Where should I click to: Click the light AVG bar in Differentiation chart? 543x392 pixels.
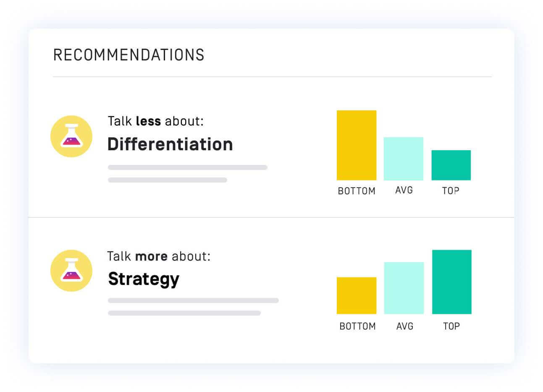click(x=404, y=159)
